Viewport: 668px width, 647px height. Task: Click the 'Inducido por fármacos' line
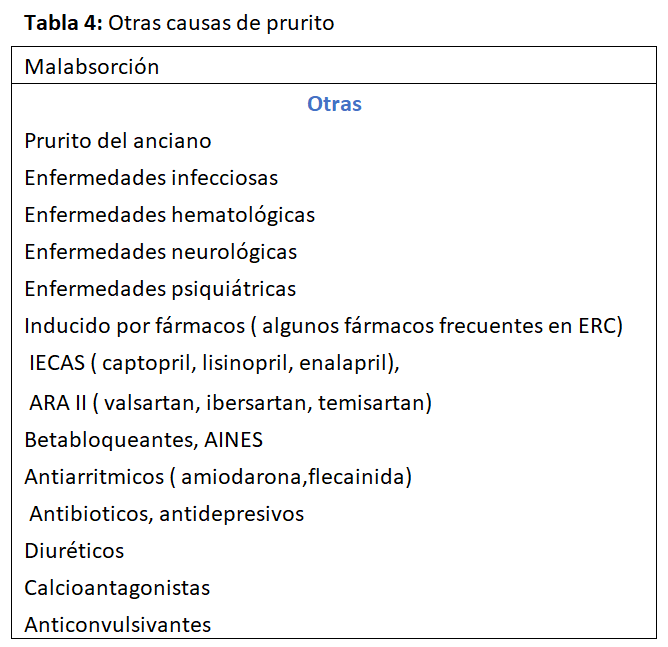click(323, 326)
